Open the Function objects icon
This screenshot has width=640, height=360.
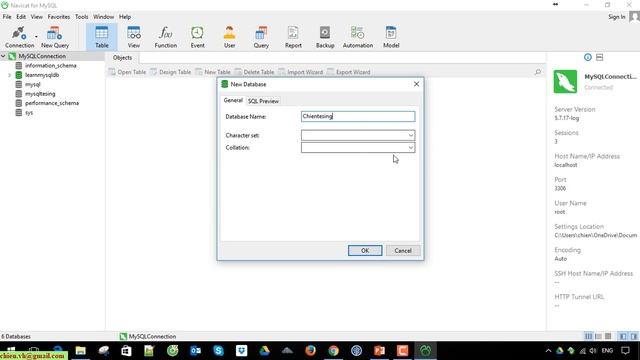pyautogui.click(x=166, y=37)
